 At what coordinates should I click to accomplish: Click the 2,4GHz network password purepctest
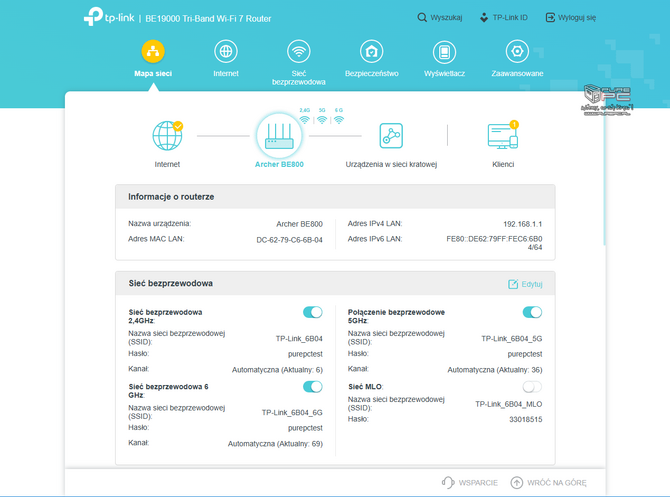point(305,354)
